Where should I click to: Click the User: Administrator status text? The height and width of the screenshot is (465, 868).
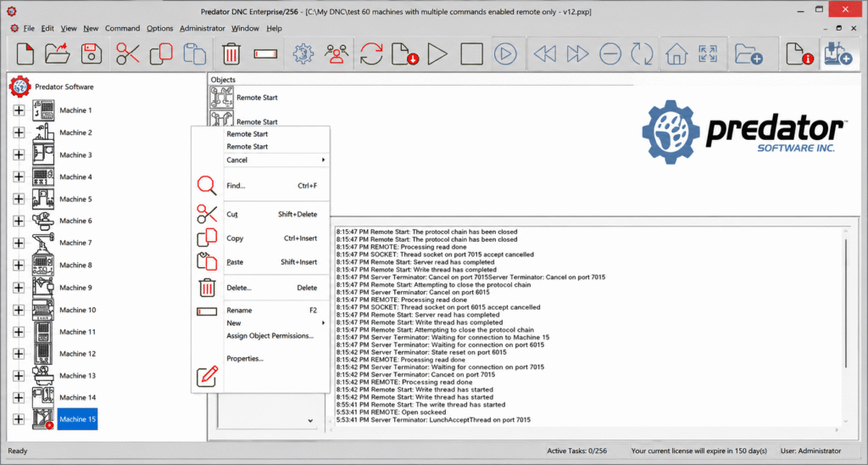coord(810,451)
